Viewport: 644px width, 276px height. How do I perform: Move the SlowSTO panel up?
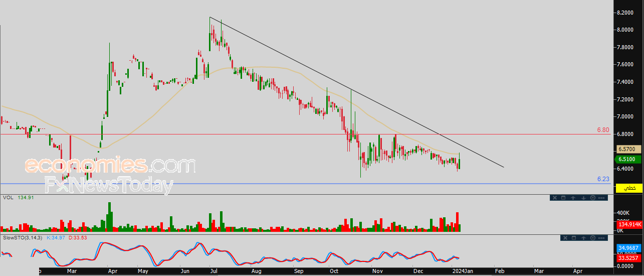pos(583,238)
